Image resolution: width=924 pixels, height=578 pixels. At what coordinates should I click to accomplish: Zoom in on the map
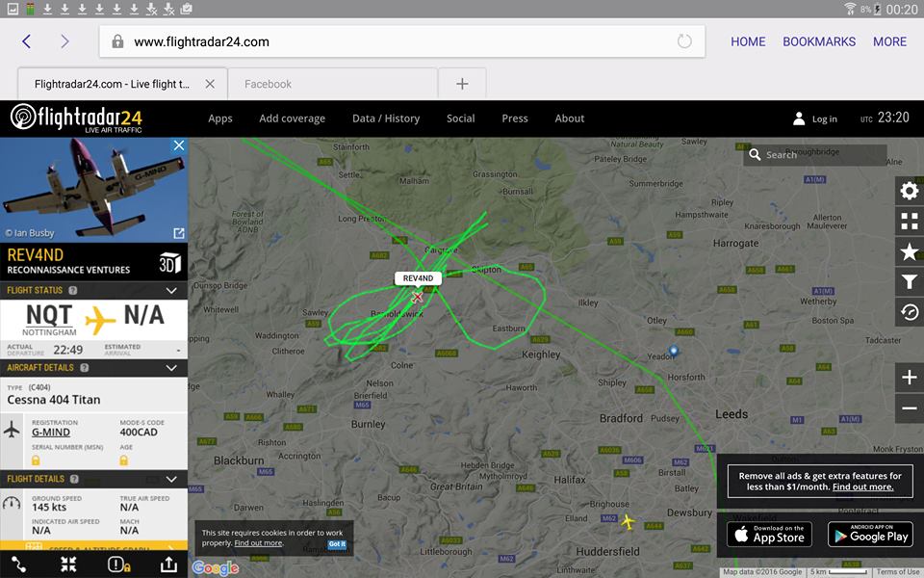[909, 378]
